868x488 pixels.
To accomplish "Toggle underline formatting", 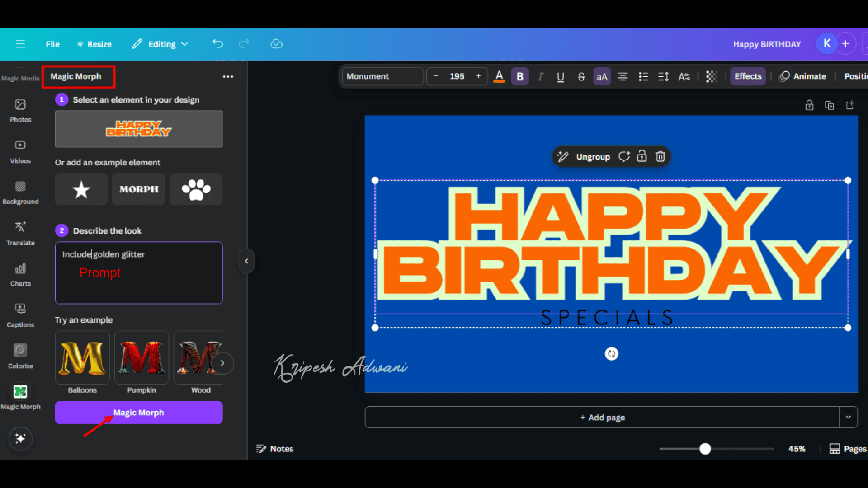I will tap(561, 76).
